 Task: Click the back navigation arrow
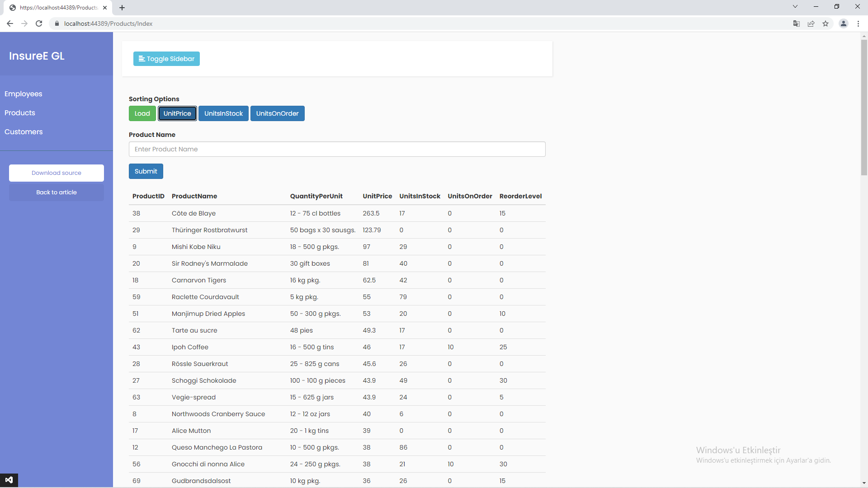[x=10, y=23]
